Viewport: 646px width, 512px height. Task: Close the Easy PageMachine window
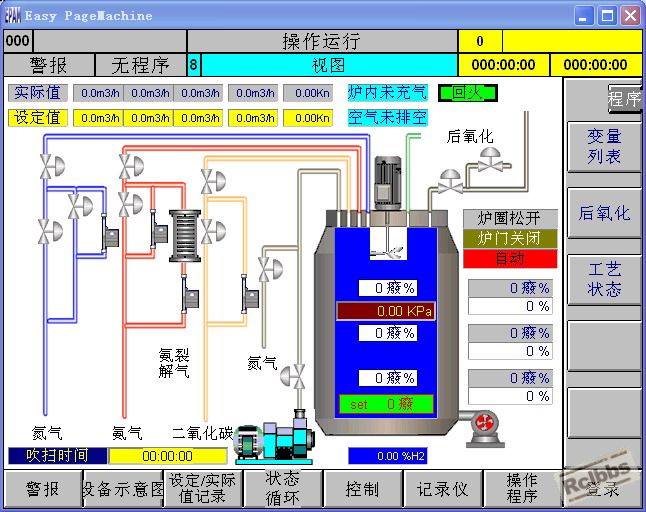pos(630,16)
